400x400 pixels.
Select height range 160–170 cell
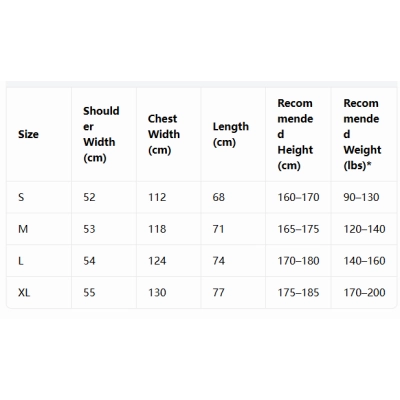pyautogui.click(x=298, y=197)
